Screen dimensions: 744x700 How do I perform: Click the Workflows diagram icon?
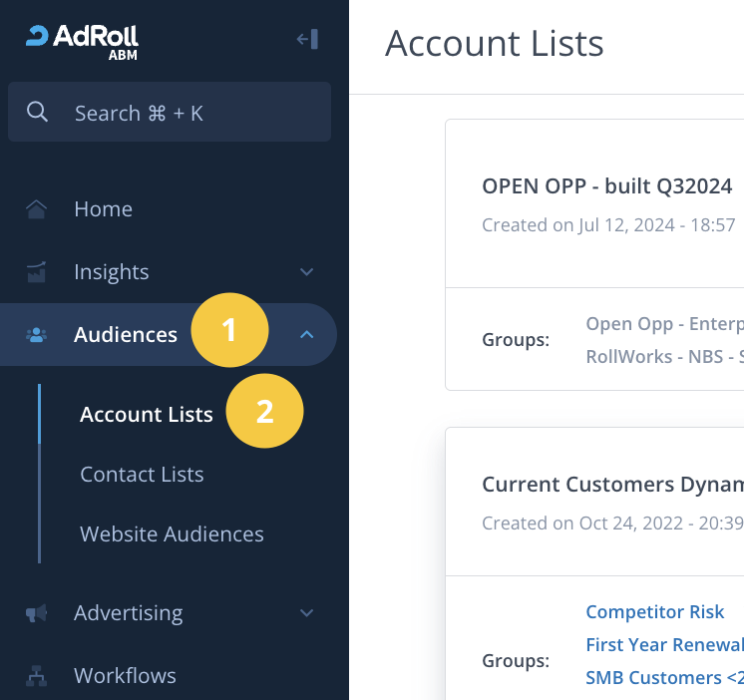[37, 676]
